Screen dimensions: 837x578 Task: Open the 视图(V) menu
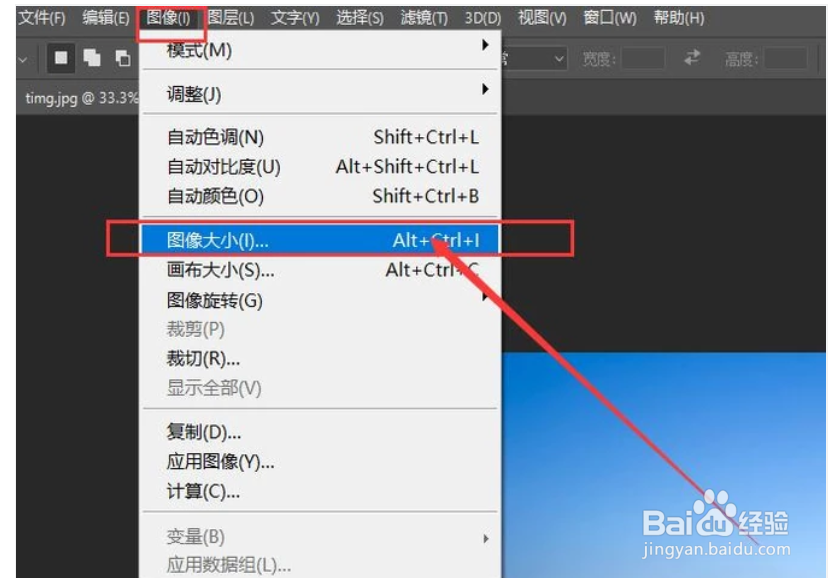click(542, 18)
